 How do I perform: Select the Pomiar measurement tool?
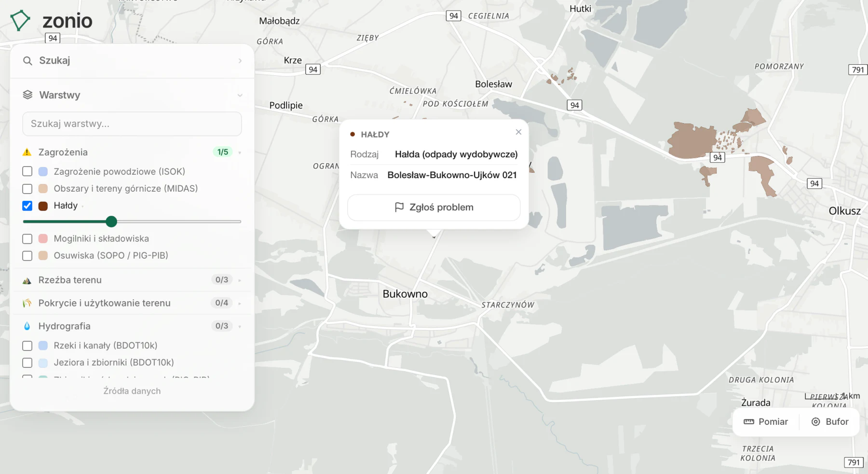pyautogui.click(x=766, y=422)
